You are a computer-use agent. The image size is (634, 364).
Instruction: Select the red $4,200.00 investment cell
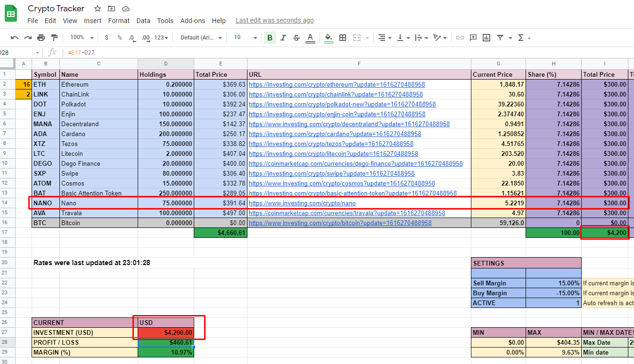(166, 332)
